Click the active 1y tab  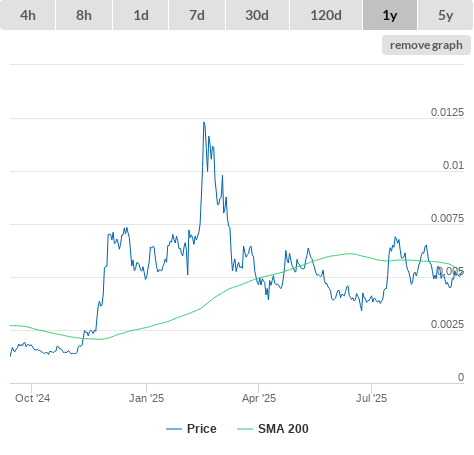(x=390, y=15)
